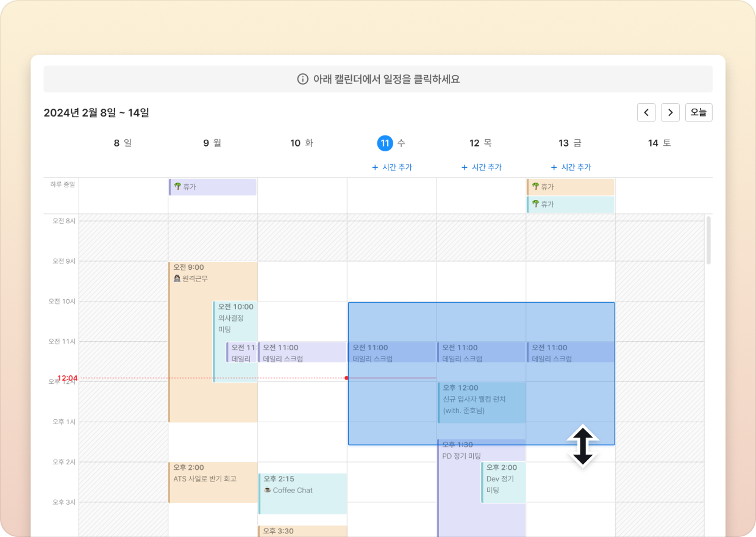Open Thursday's 오전 11:00 데일리 스크럼 event
The image size is (756, 537).
coord(481,353)
